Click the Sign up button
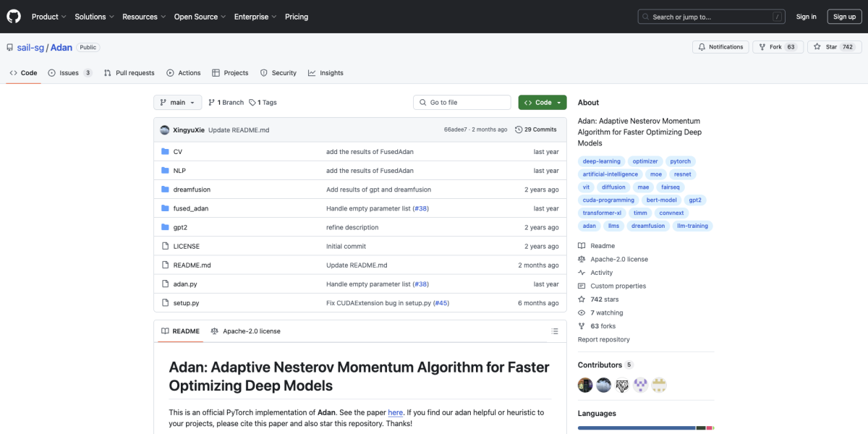This screenshot has width=868, height=434. [844, 17]
